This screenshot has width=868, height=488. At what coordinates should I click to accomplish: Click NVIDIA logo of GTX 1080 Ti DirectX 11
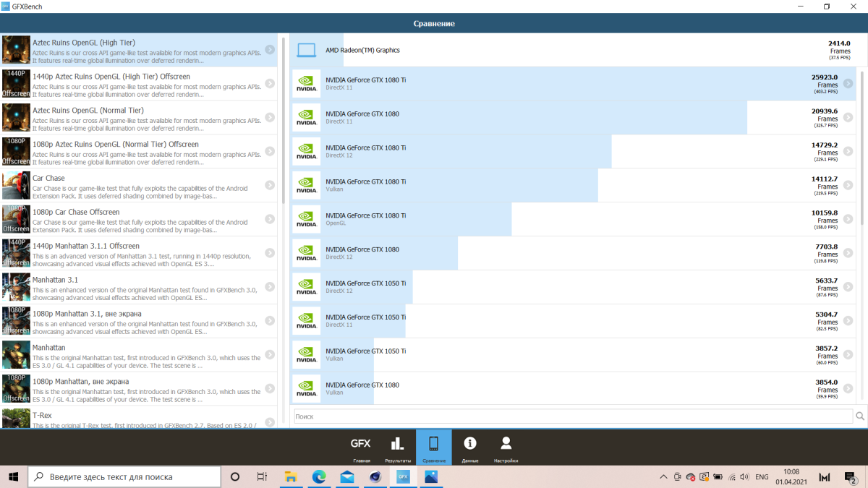[x=307, y=85]
